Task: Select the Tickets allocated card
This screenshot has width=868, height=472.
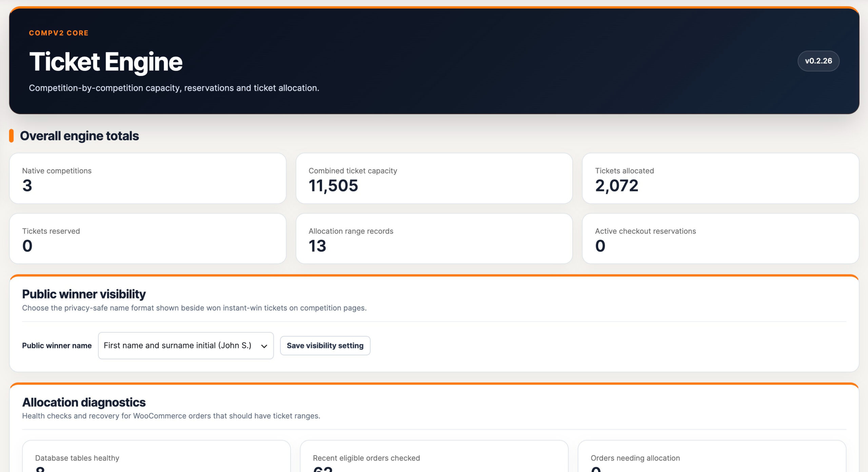Action: [x=721, y=178]
